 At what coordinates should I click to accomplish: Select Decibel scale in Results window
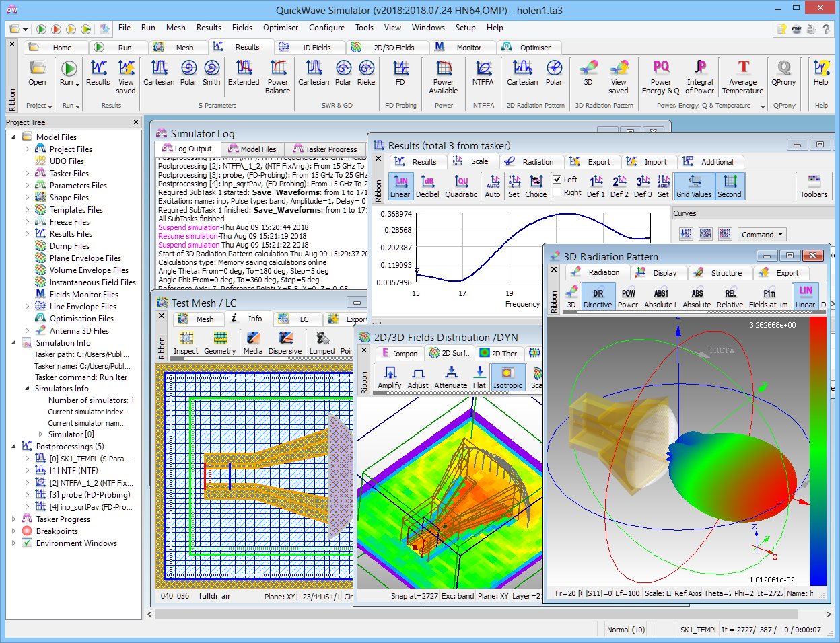427,186
